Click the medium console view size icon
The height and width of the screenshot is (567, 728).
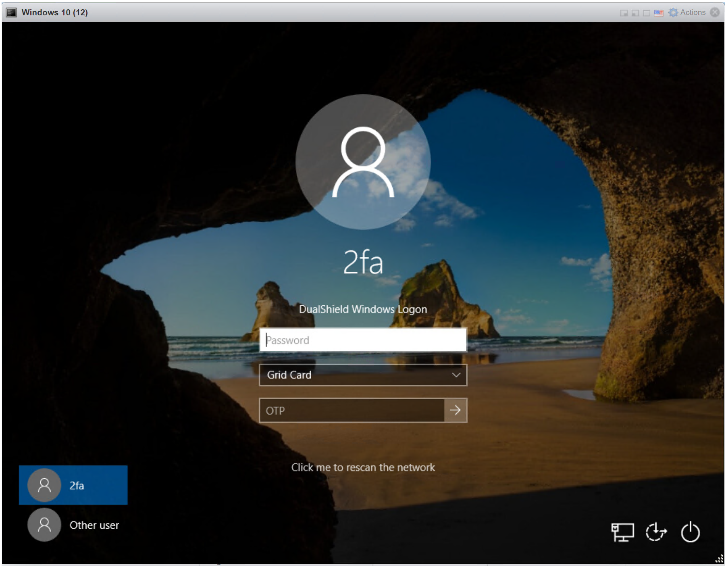(x=635, y=13)
